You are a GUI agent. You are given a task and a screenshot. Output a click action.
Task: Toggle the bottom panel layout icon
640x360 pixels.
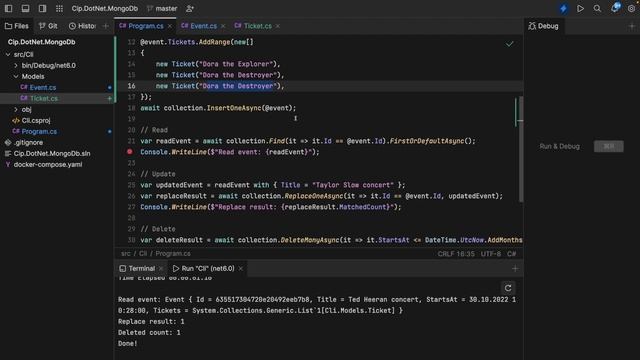(x=25, y=8)
